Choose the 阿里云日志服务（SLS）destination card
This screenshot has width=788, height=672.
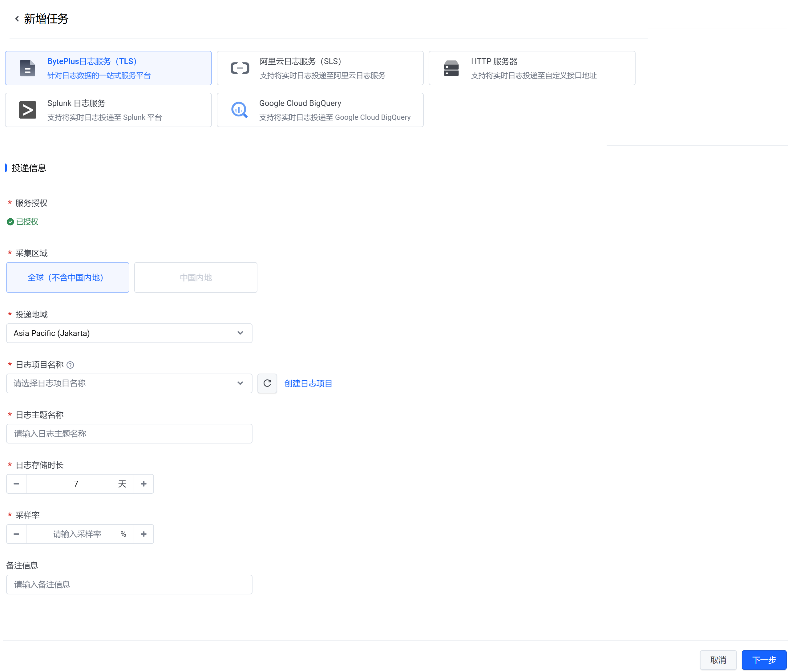pyautogui.click(x=319, y=68)
